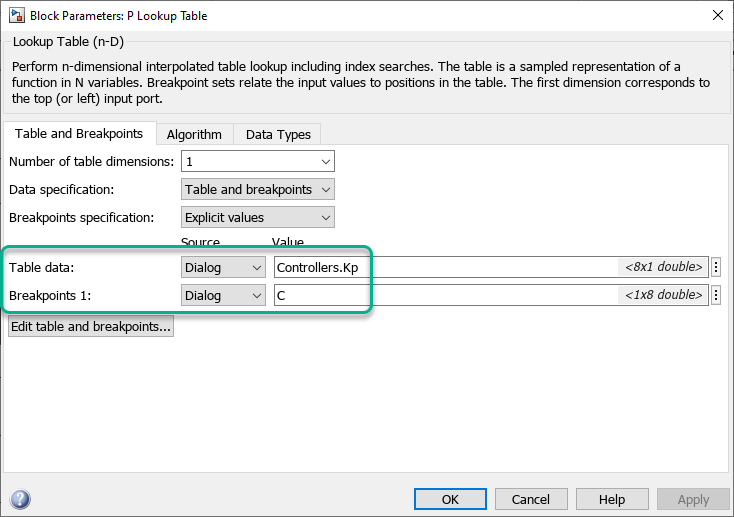
Task: Click the help question mark icon
Action: (20, 499)
